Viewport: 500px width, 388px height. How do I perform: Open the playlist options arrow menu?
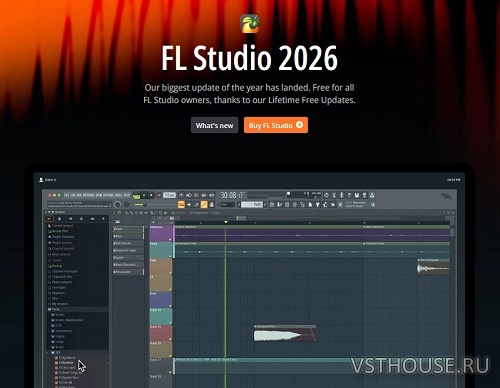(x=114, y=213)
